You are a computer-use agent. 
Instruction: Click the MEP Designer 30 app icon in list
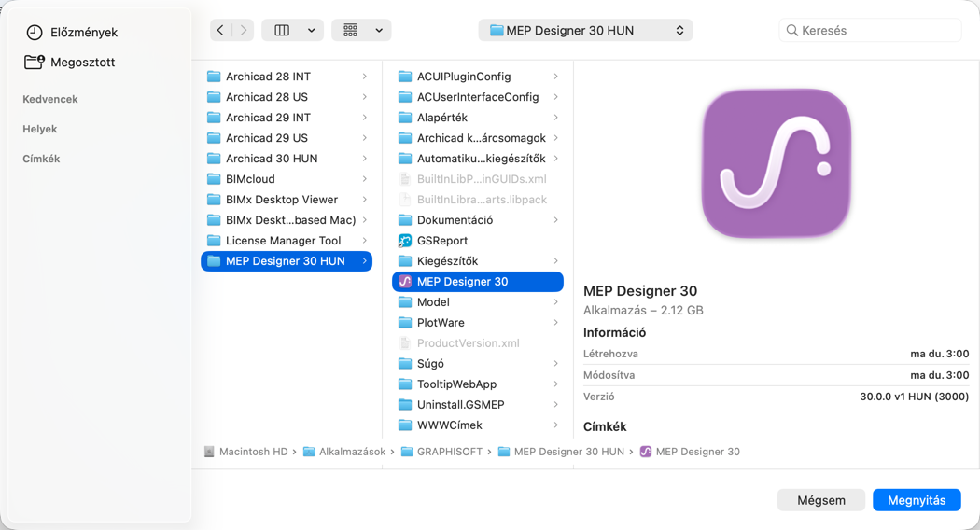pos(405,282)
